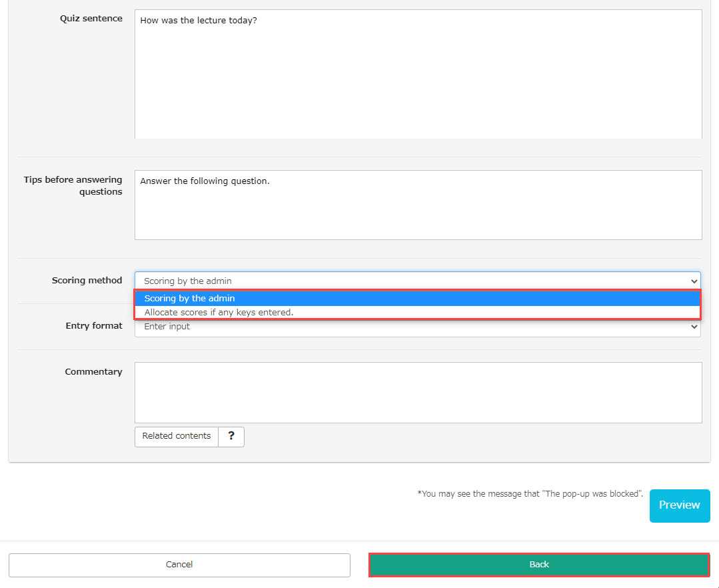
Task: Select 'Scoring by the admin' option
Action: [417, 298]
